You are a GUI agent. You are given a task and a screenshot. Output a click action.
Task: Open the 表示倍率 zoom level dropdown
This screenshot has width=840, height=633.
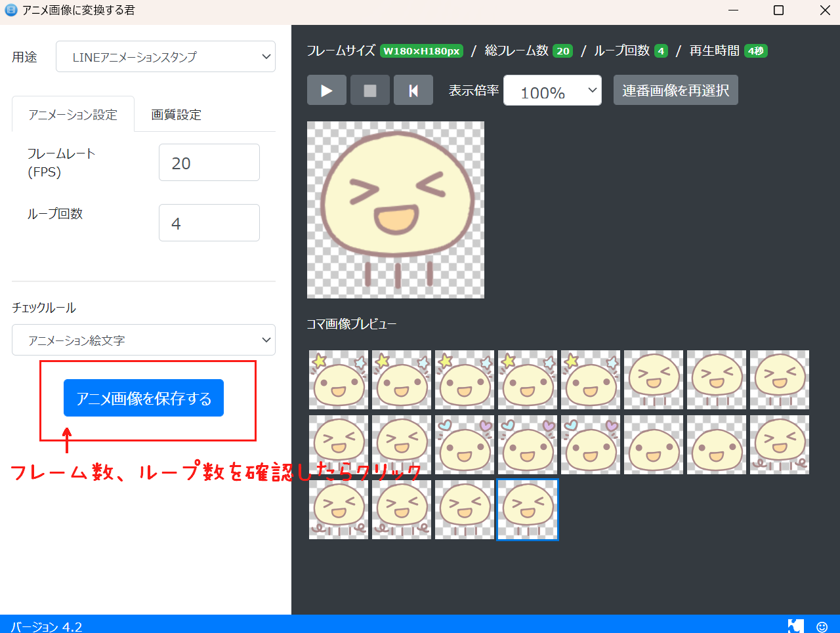[x=552, y=90]
